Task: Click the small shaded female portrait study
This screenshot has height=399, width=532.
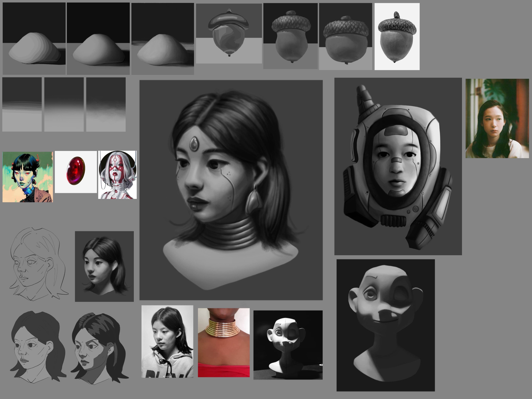Action: 104,266
